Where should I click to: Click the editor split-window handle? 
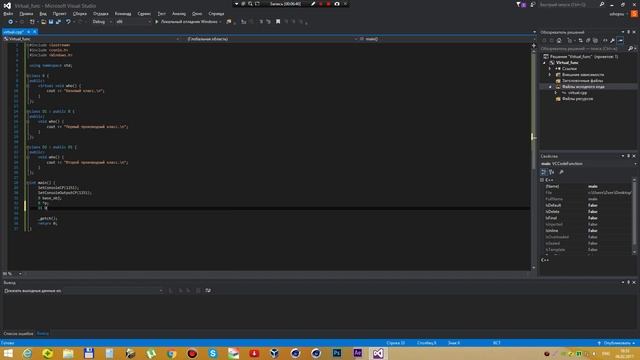point(533,45)
